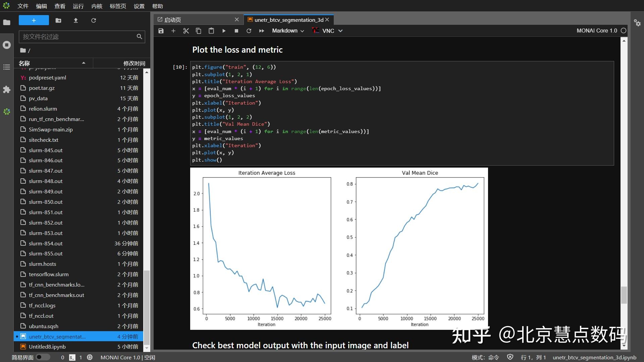
Task: Sort files by name column header
Action: 53,63
